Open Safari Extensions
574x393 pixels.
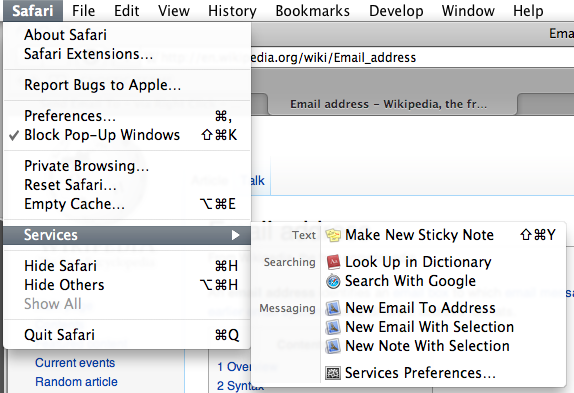point(127,54)
